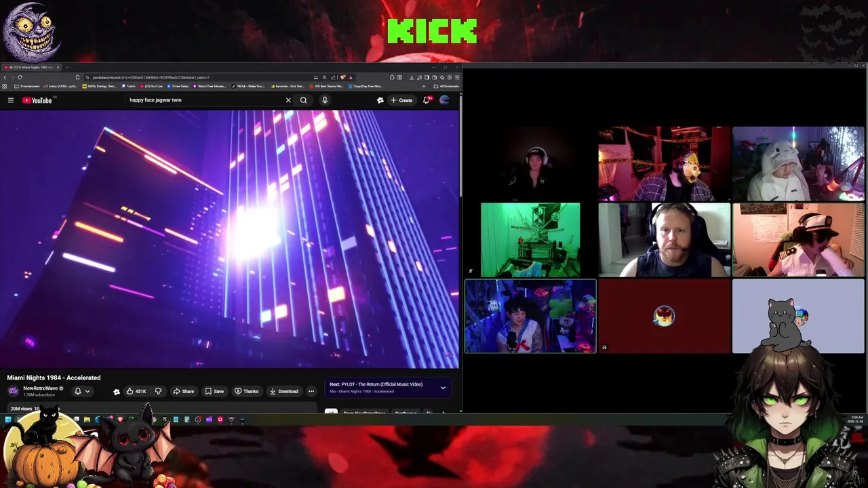Open the three-dot more actions menu

point(311,391)
